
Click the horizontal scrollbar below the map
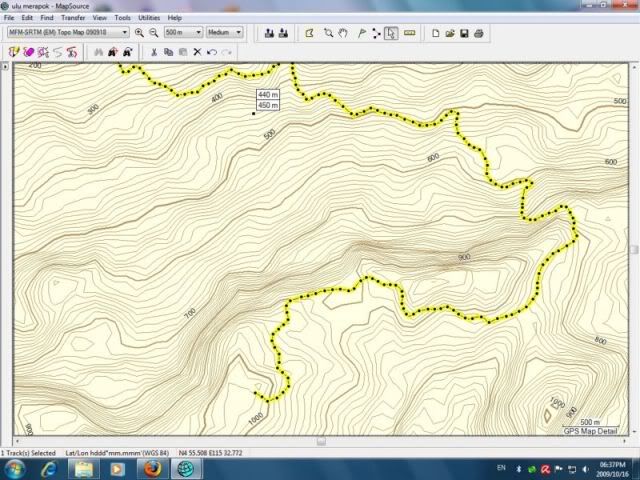pyautogui.click(x=320, y=441)
